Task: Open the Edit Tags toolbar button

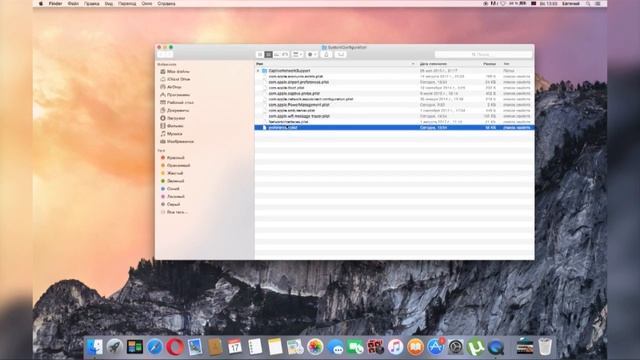Action: click(340, 54)
